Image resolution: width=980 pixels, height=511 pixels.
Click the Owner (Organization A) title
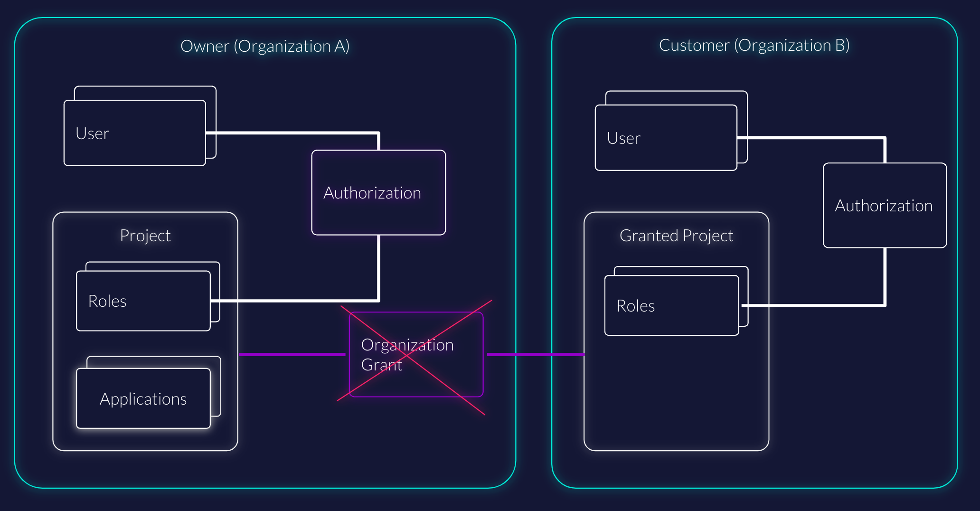point(265,46)
